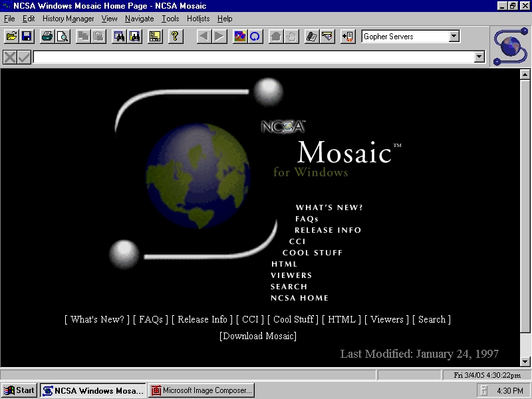The height and width of the screenshot is (399, 532).
Task: Toggle image loading with the picture icon
Action: point(240,37)
